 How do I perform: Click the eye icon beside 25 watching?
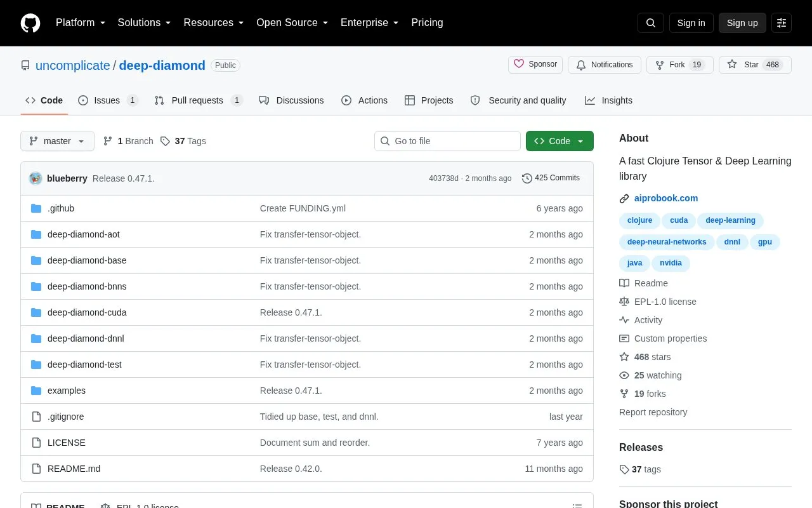(x=624, y=375)
